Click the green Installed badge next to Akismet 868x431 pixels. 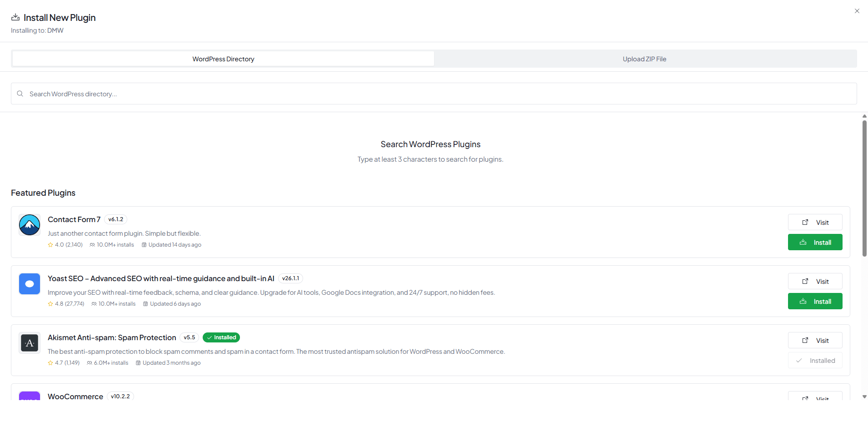tap(221, 337)
